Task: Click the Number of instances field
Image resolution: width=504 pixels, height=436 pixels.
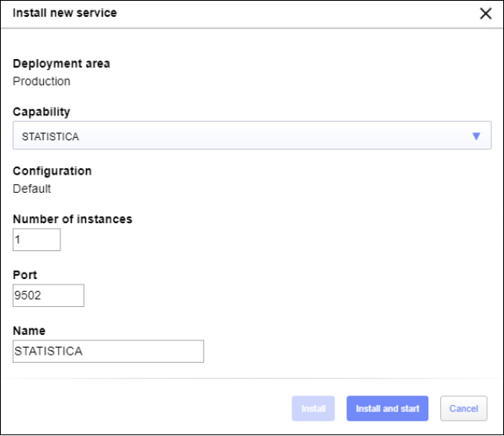Action: click(37, 240)
